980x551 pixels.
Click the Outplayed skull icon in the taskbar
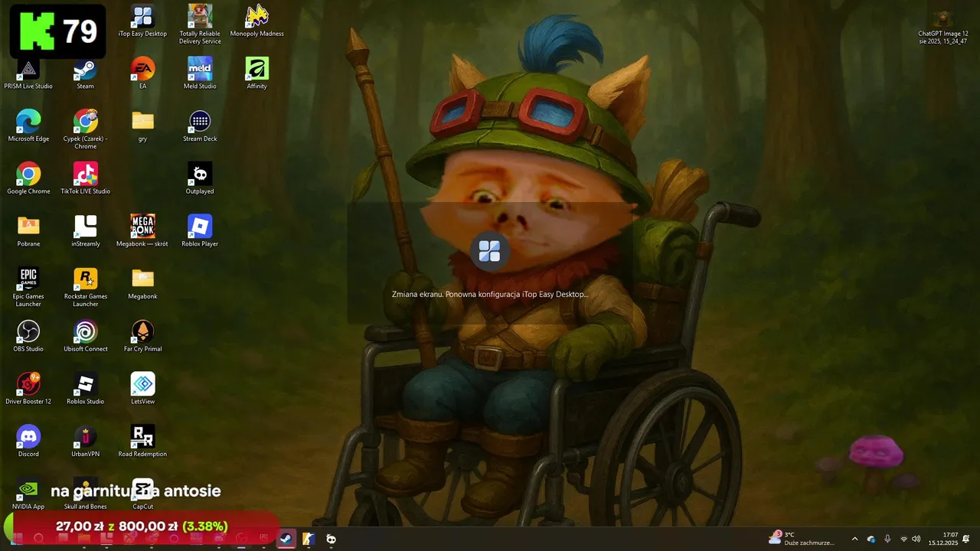[x=331, y=539]
